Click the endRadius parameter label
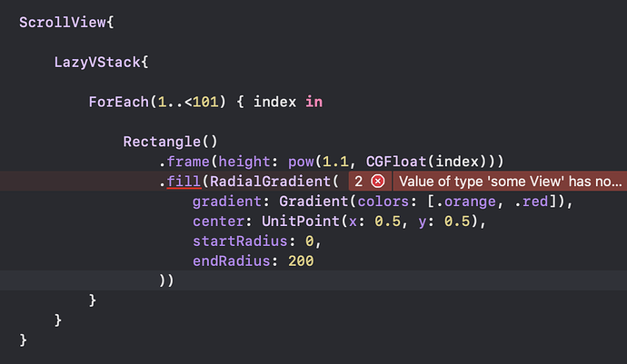The height and width of the screenshot is (364, 627). coord(231,261)
